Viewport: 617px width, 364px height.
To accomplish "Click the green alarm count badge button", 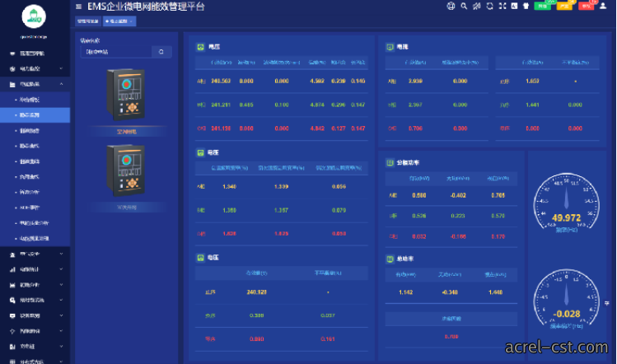I will point(542,6).
